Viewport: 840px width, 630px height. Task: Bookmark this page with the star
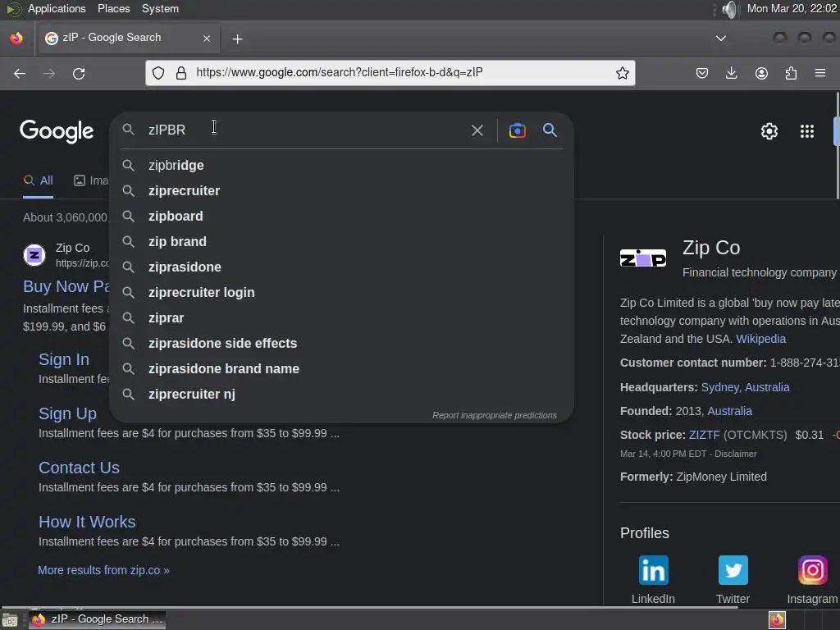(x=622, y=73)
